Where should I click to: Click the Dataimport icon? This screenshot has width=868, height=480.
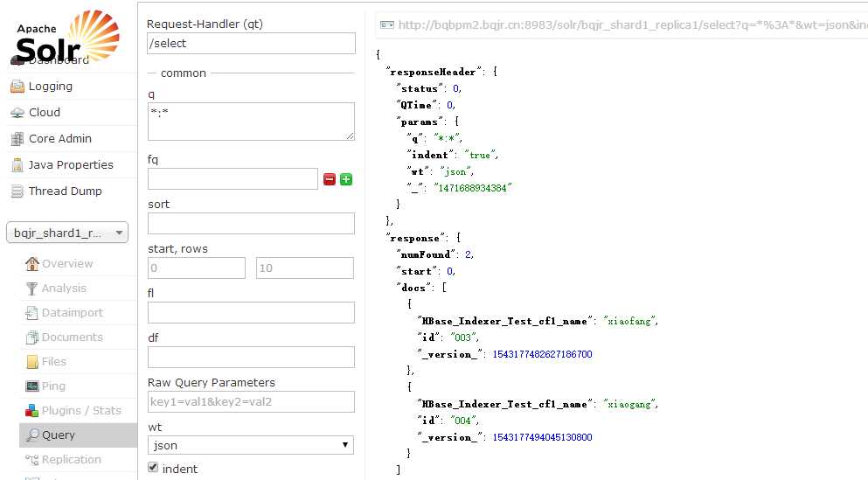(x=32, y=313)
